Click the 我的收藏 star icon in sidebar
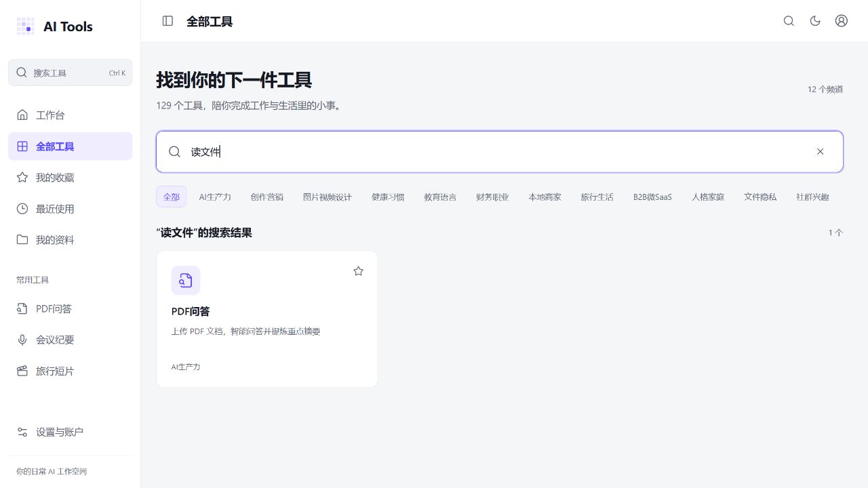 pyautogui.click(x=22, y=178)
